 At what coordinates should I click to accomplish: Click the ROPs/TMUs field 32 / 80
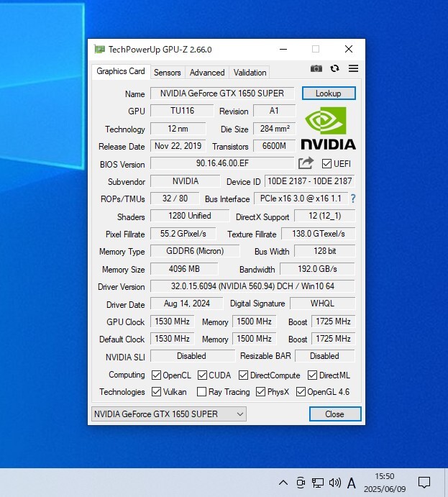(175, 199)
